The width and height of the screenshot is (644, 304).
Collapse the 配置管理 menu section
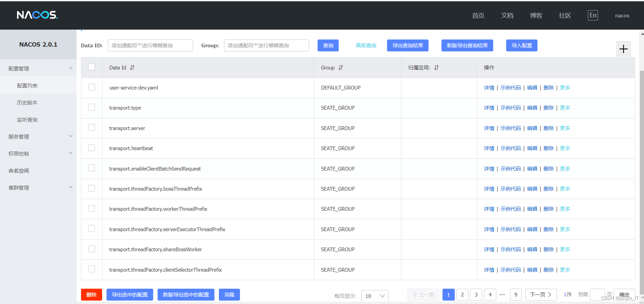[x=38, y=68]
